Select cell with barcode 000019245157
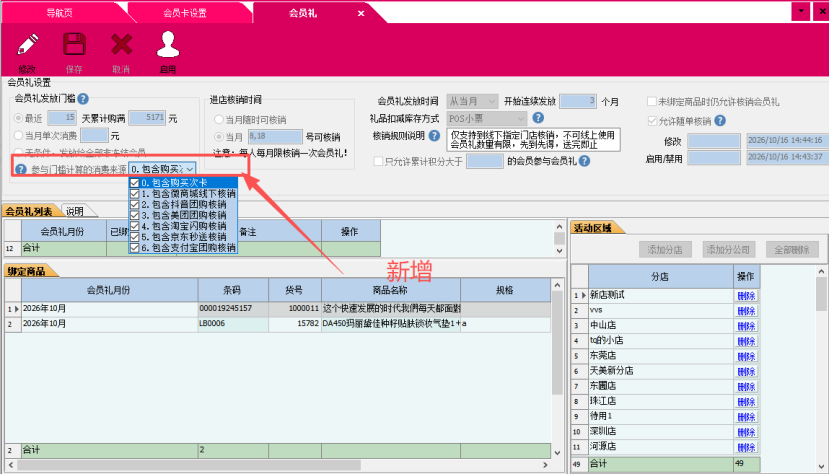Viewport: 829px width, 474px height. tap(233, 309)
